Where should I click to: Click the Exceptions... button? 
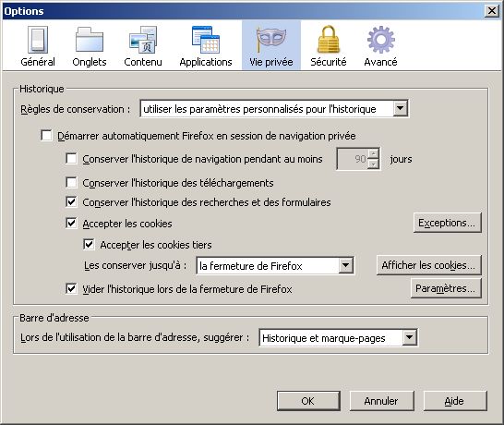[x=447, y=223]
